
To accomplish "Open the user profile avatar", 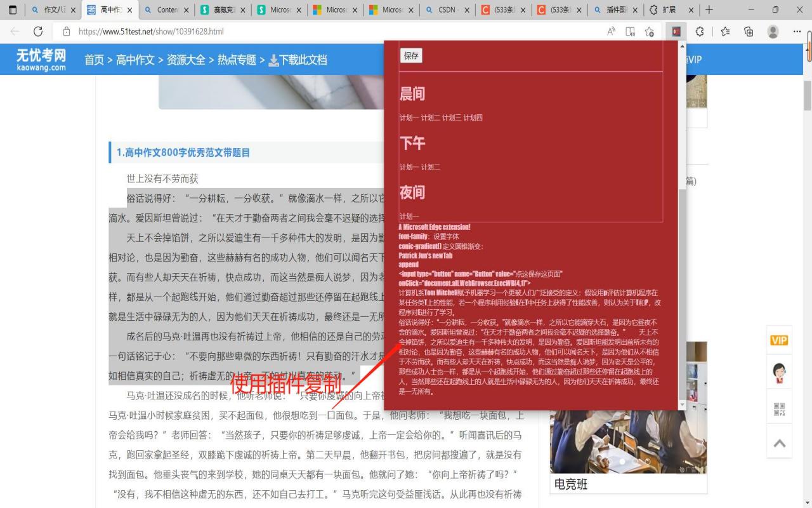I will click(773, 31).
